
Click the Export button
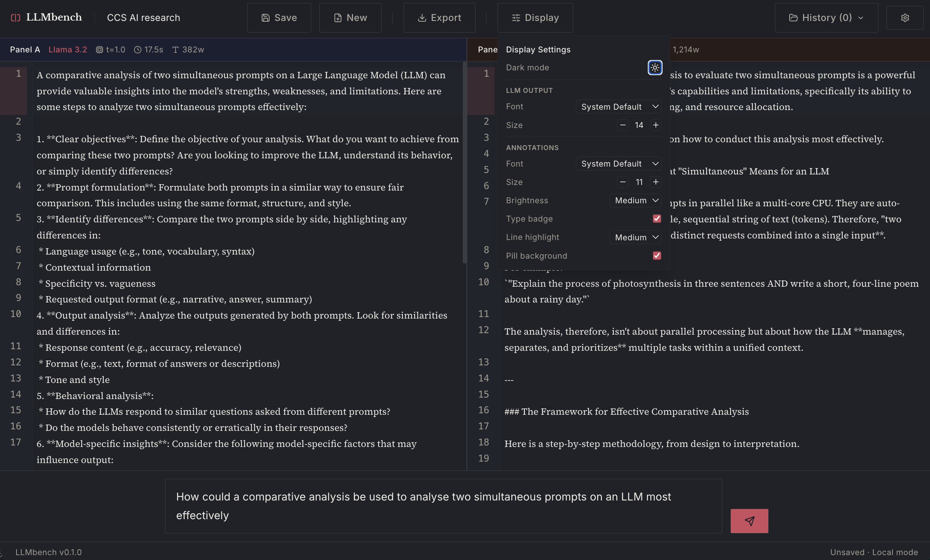(439, 18)
